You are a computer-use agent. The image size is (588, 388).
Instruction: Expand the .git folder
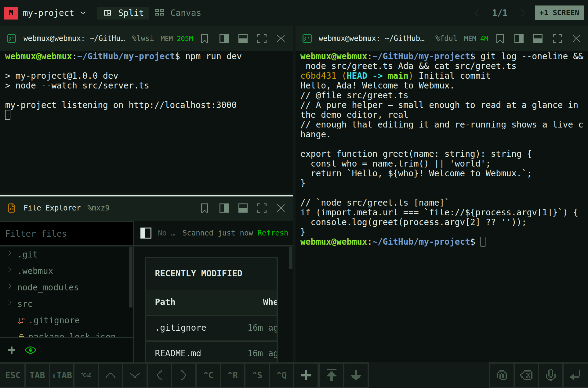coord(64,254)
